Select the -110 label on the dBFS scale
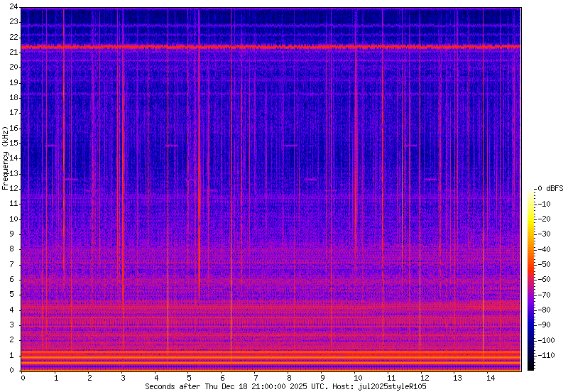 tap(550, 355)
